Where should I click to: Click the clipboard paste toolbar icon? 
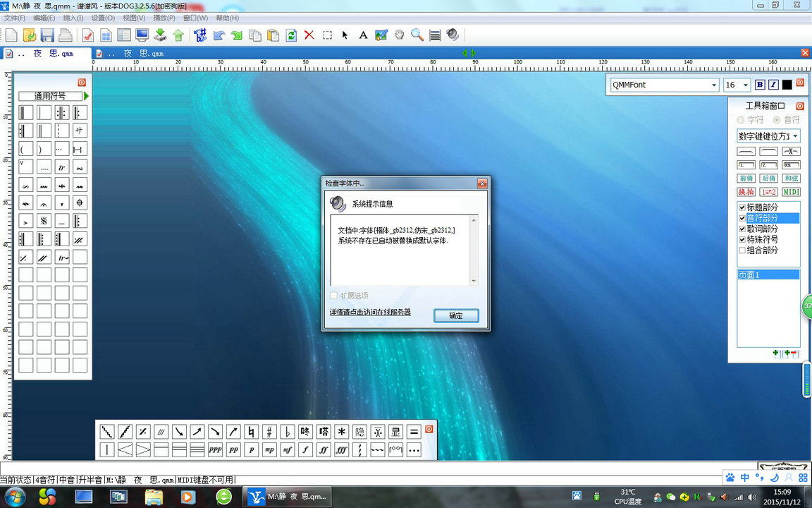273,35
